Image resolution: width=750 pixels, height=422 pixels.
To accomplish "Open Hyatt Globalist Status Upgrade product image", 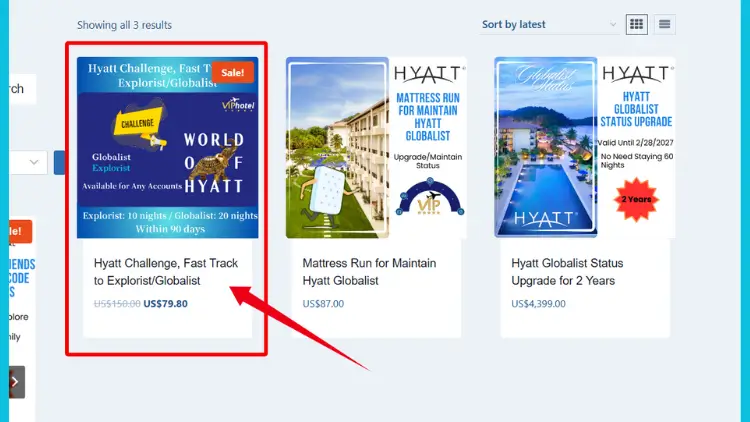I will coord(585,147).
